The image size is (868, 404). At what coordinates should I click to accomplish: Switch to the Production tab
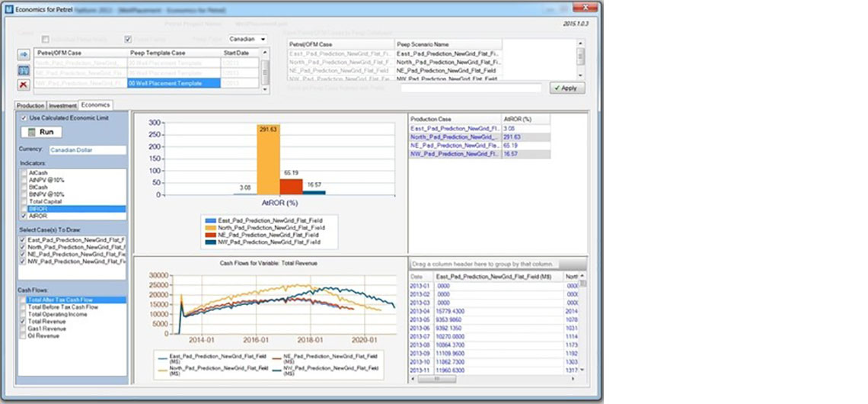coord(30,105)
